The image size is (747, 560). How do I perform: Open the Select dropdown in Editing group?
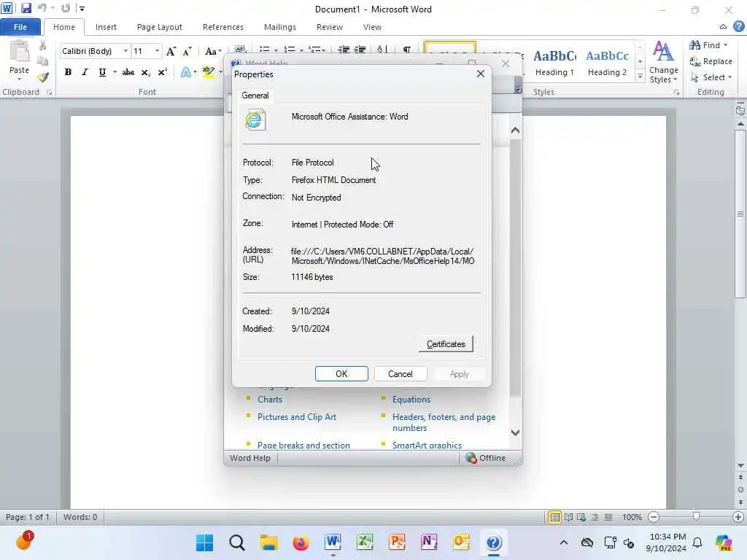click(x=711, y=77)
